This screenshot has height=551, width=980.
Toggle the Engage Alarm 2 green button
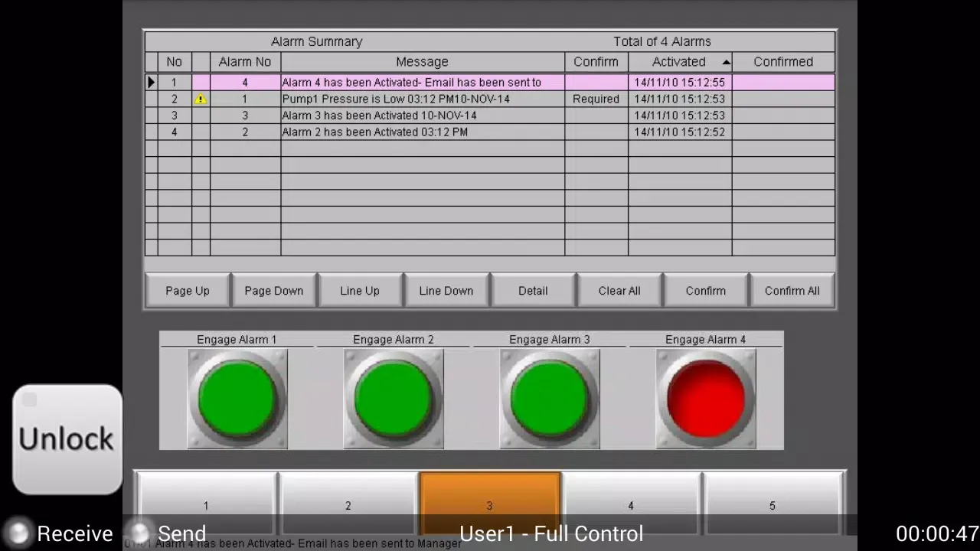[394, 399]
